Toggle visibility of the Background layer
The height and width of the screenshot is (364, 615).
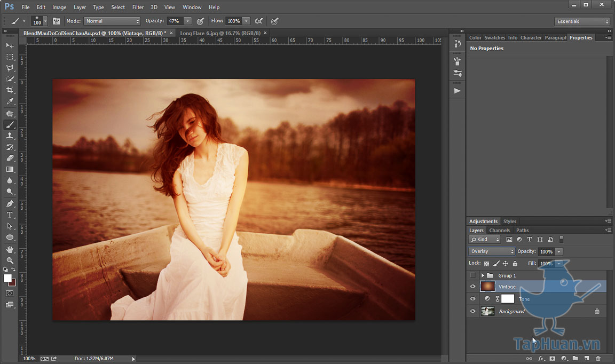(x=472, y=311)
